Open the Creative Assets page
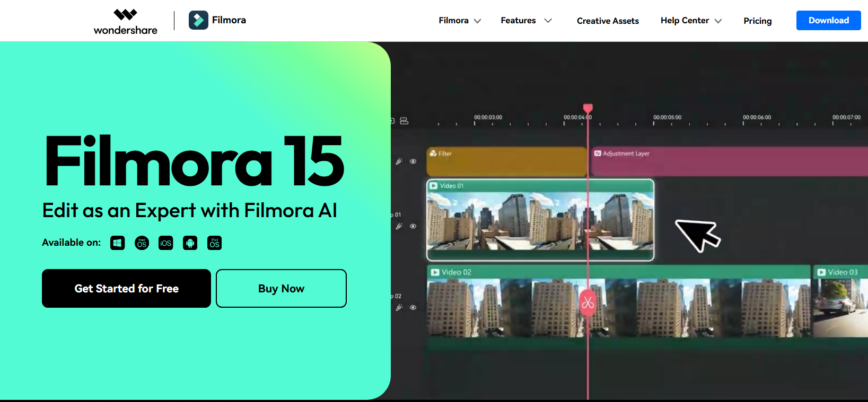 [x=608, y=21]
